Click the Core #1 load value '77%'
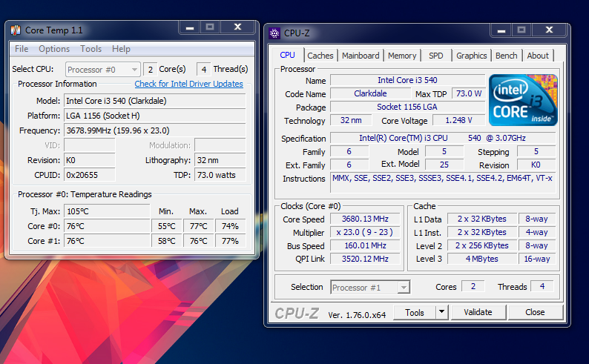The image size is (589, 364). [230, 241]
